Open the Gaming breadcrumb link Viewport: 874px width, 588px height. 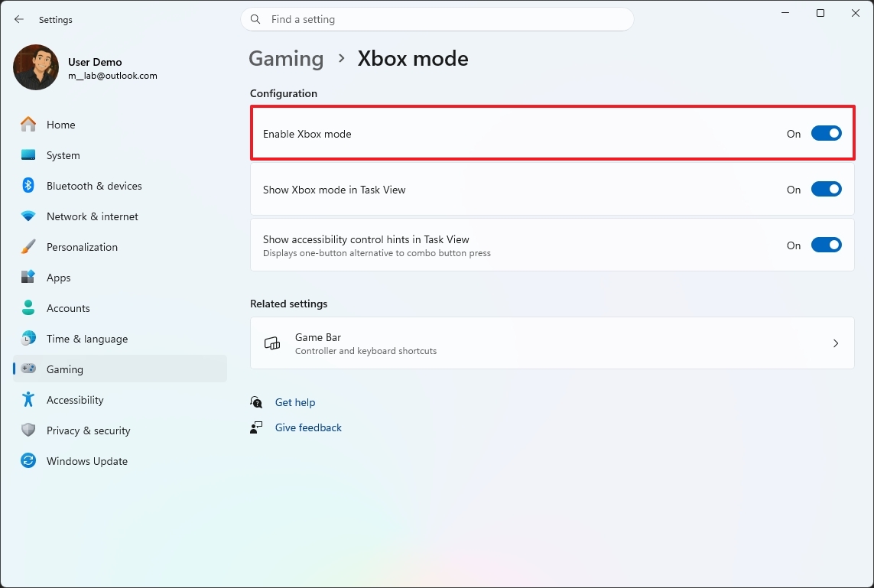(x=286, y=58)
